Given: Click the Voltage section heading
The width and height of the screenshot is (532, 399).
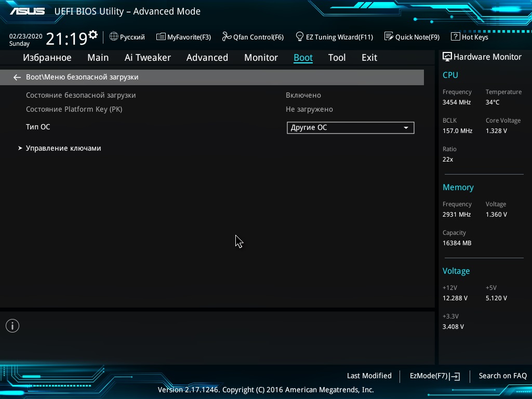Looking at the screenshot, I should coord(456,271).
